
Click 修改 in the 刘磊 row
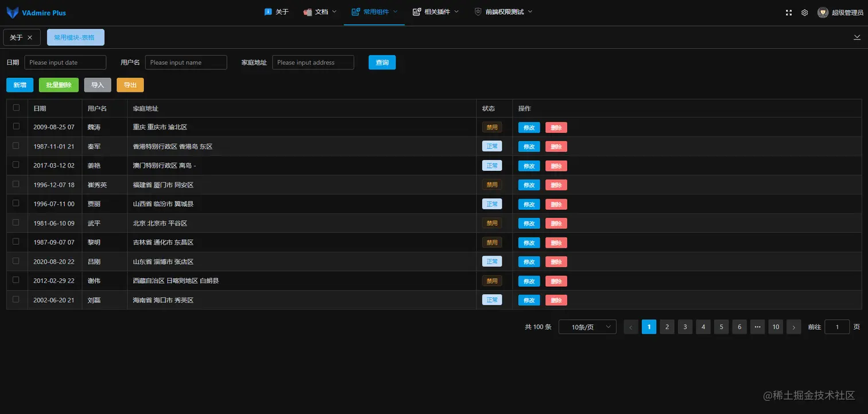[529, 300]
